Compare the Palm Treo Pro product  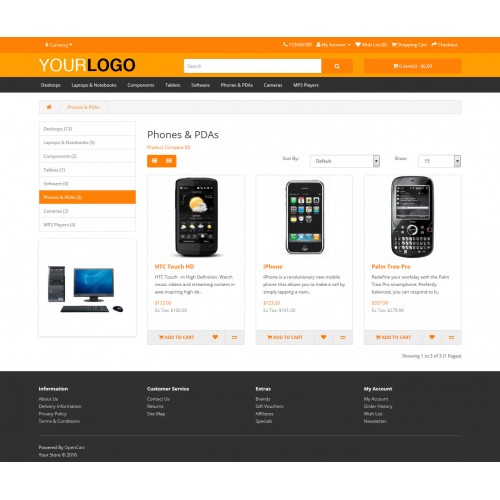pyautogui.click(x=451, y=337)
